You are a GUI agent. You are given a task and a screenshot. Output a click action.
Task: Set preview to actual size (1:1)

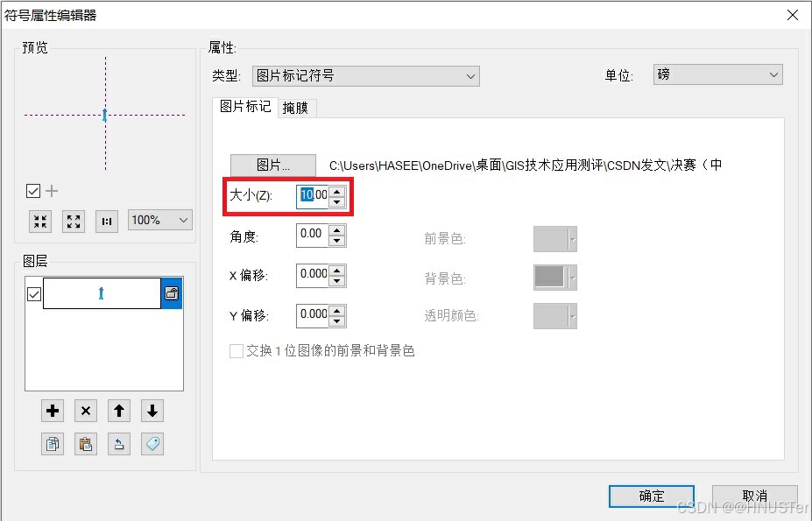[107, 222]
